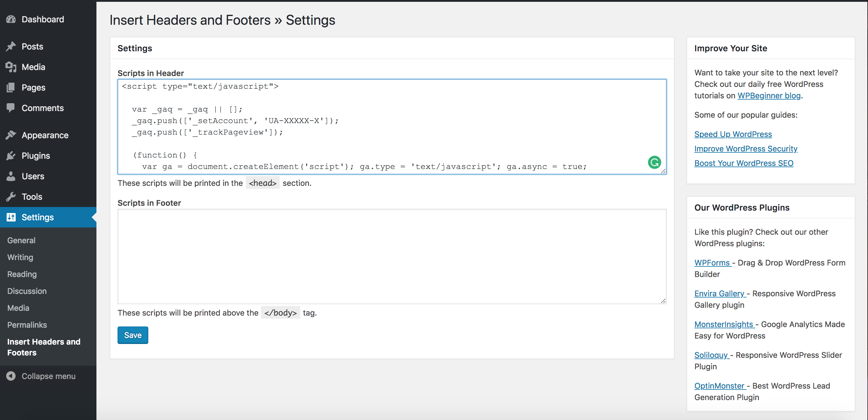868x420 pixels.
Task: Open the Speed Up WordPress guide link
Action: [x=733, y=134]
